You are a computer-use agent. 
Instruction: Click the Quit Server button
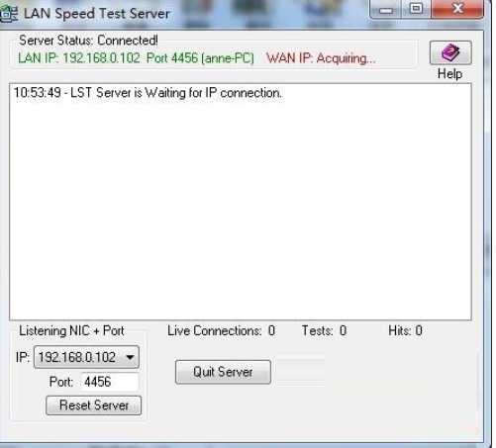pyautogui.click(x=223, y=372)
